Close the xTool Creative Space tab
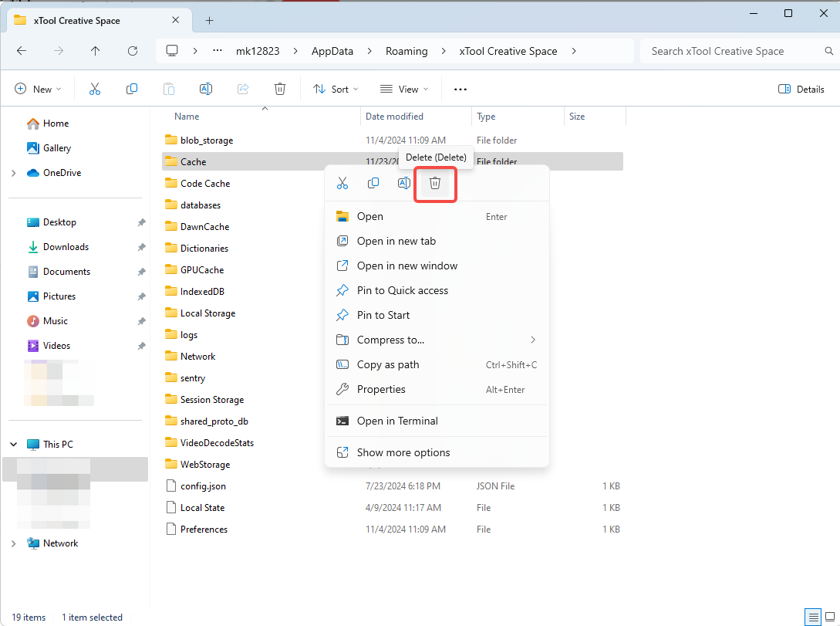The width and height of the screenshot is (840, 626). 175,20
